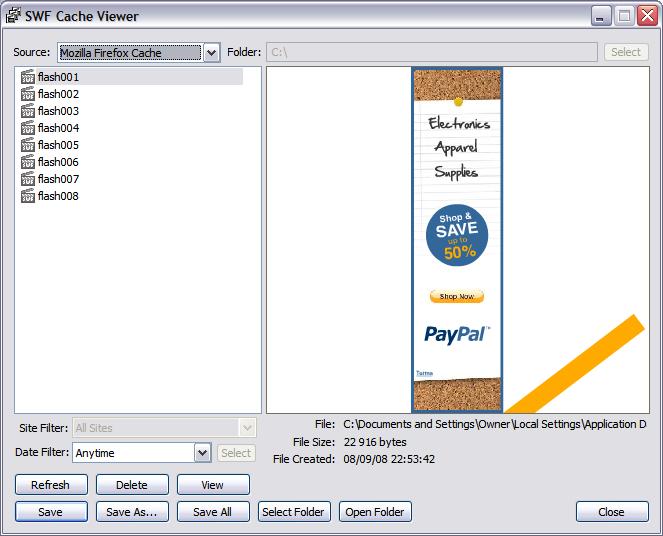Click the Select Folder button
This screenshot has height=536, width=663.
(294, 511)
